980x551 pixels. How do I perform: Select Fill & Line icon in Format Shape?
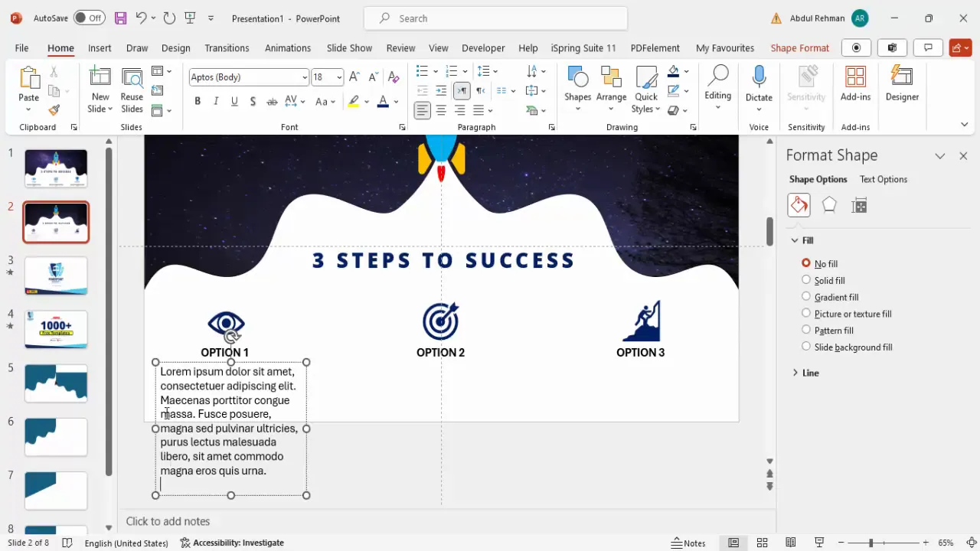tap(799, 205)
